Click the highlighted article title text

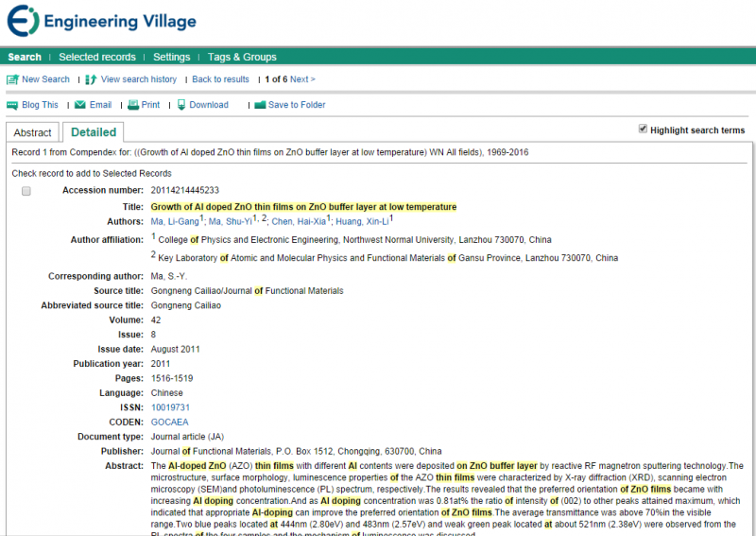tap(303, 207)
